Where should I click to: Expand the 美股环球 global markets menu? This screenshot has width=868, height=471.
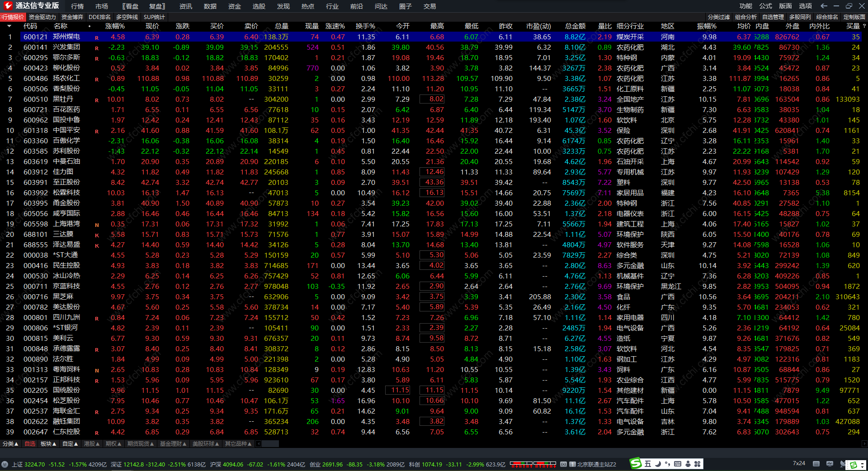206,444
